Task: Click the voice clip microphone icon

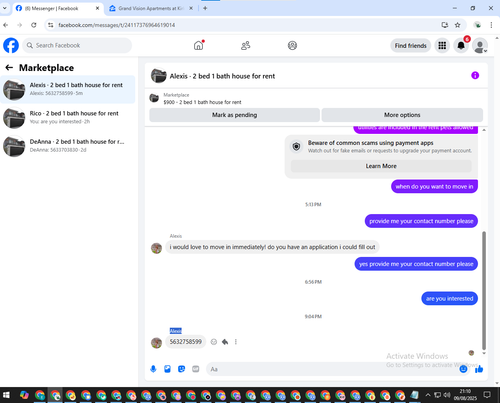Action: click(153, 369)
